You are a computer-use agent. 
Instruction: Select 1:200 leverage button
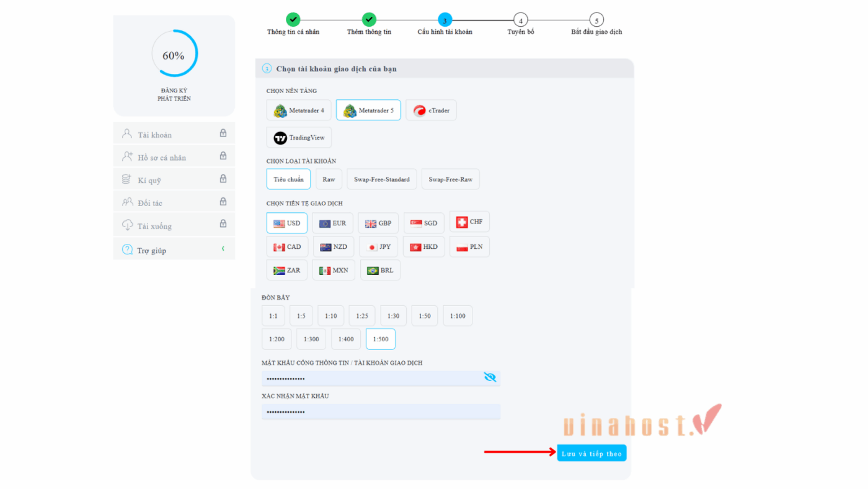pos(277,339)
